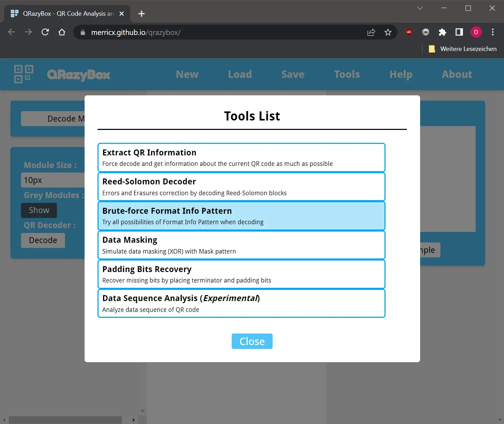Expand the tab search chevron
Screen dimensions: 504x424
[420, 8]
